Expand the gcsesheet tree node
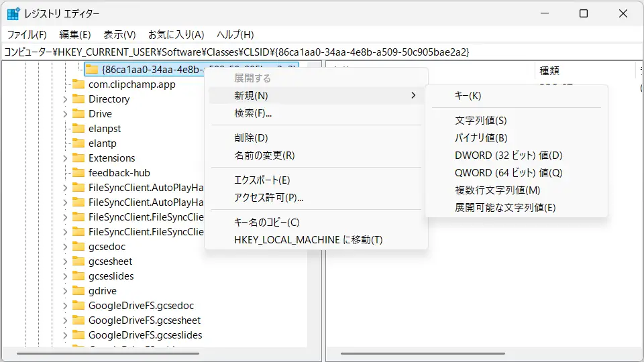 coord(65,261)
